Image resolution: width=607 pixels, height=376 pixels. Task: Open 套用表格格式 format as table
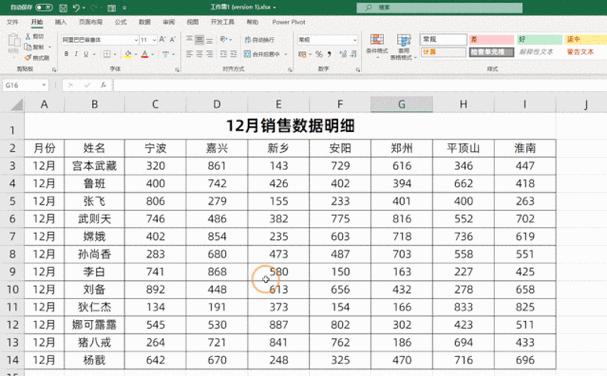[403, 47]
